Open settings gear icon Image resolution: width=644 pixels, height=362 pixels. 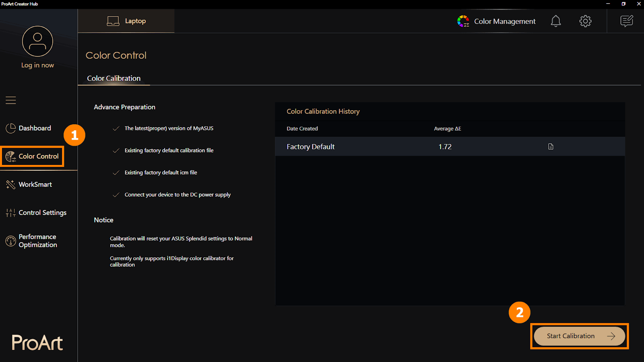(585, 21)
